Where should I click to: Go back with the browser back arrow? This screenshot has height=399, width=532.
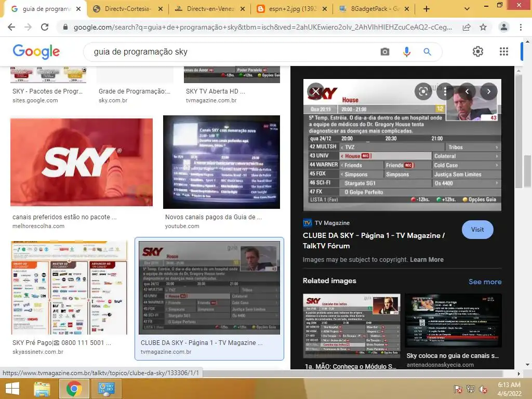(x=11, y=27)
